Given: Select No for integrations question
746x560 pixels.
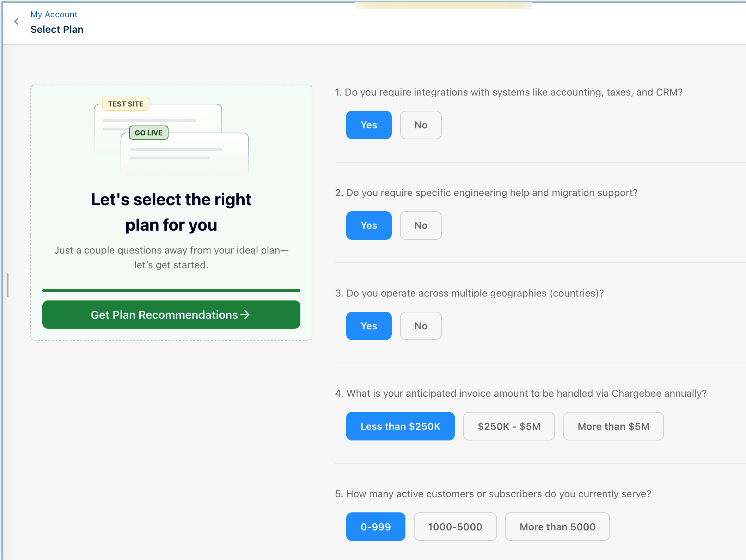Looking at the screenshot, I should [x=421, y=125].
